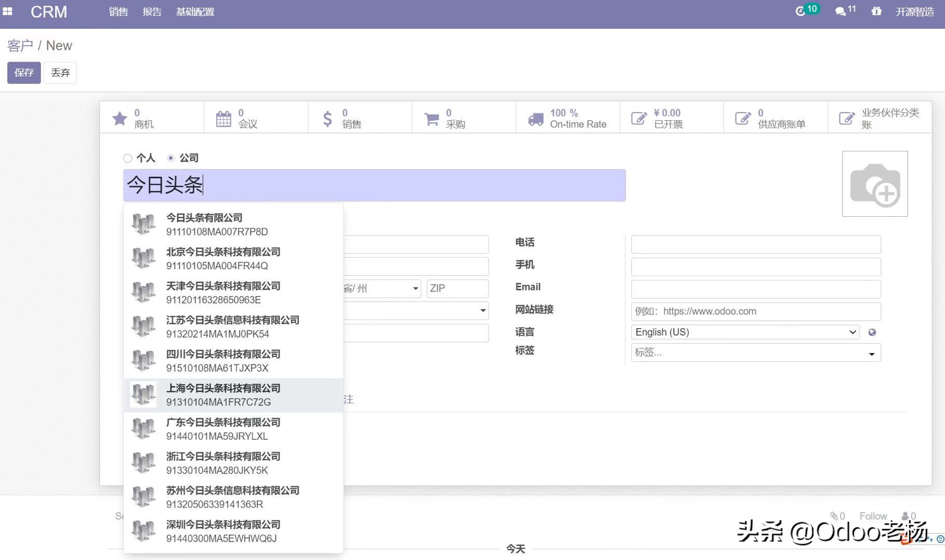Open the apps grid menu icon
Viewport: 945px width, 560px height.
click(x=7, y=11)
